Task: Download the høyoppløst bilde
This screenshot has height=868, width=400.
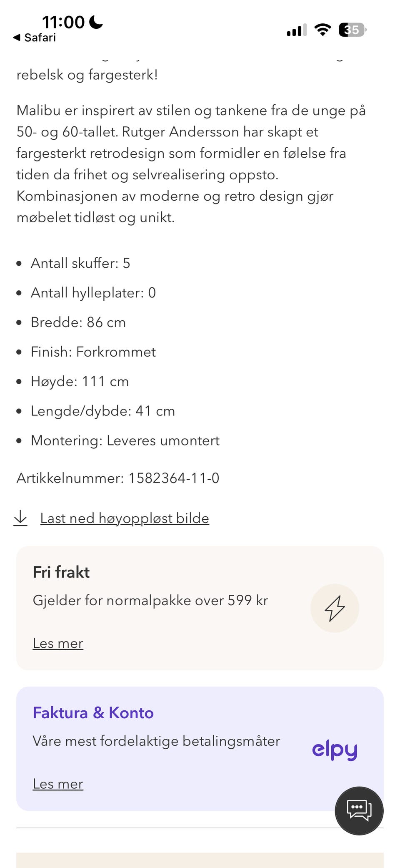Action: 124,518
